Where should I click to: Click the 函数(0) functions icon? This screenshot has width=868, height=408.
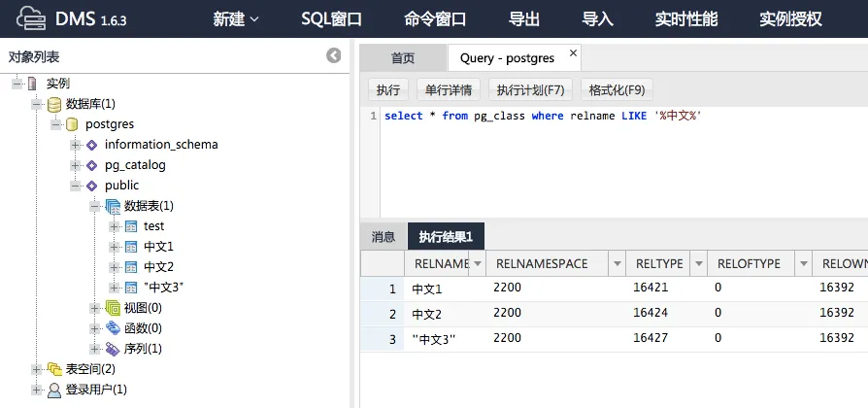coord(113,328)
